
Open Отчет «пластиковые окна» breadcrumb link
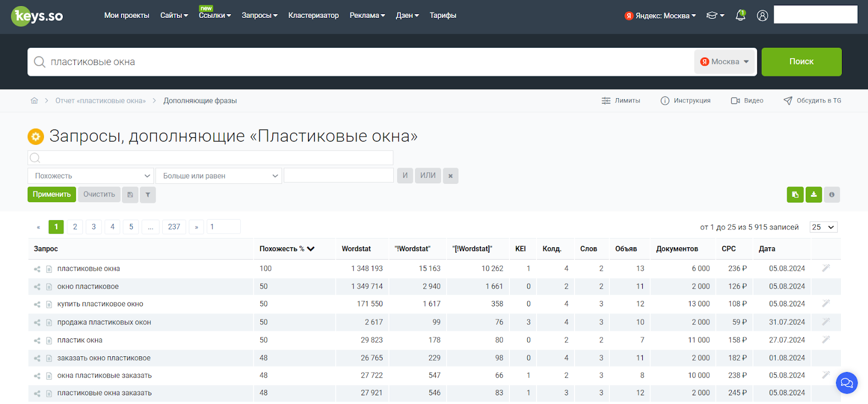(x=100, y=101)
